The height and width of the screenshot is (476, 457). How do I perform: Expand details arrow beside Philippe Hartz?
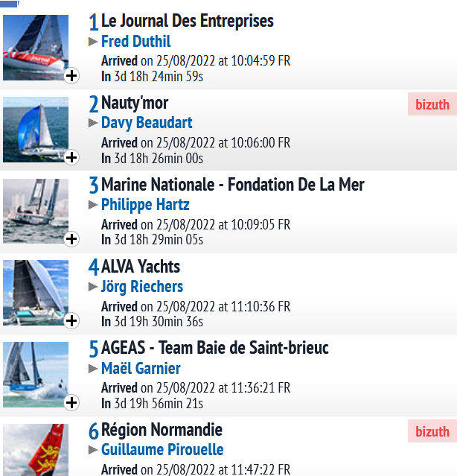pos(93,205)
